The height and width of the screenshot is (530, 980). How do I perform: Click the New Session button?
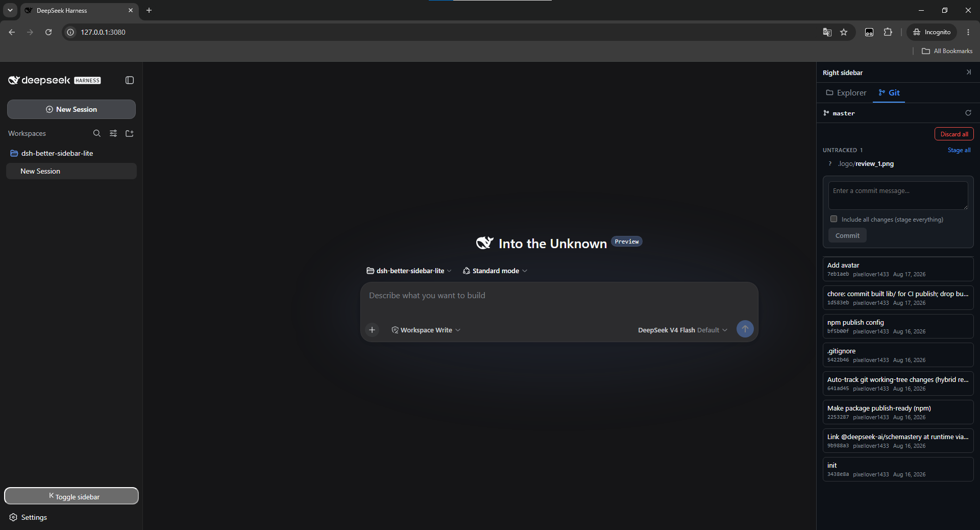[71, 109]
